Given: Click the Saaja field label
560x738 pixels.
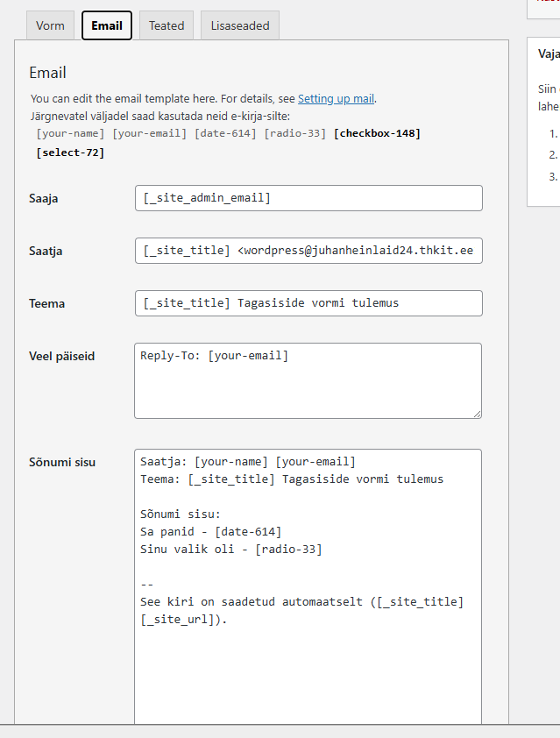Looking at the screenshot, I should [45, 198].
